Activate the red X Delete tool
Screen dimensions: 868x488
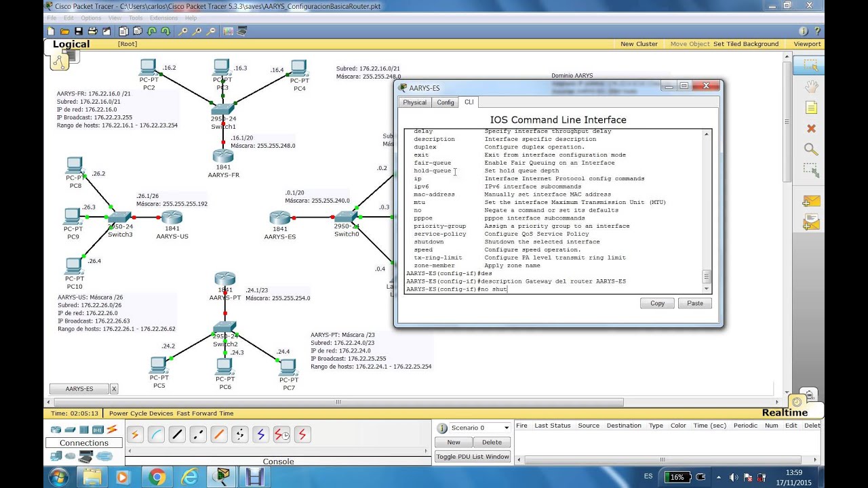click(x=811, y=128)
